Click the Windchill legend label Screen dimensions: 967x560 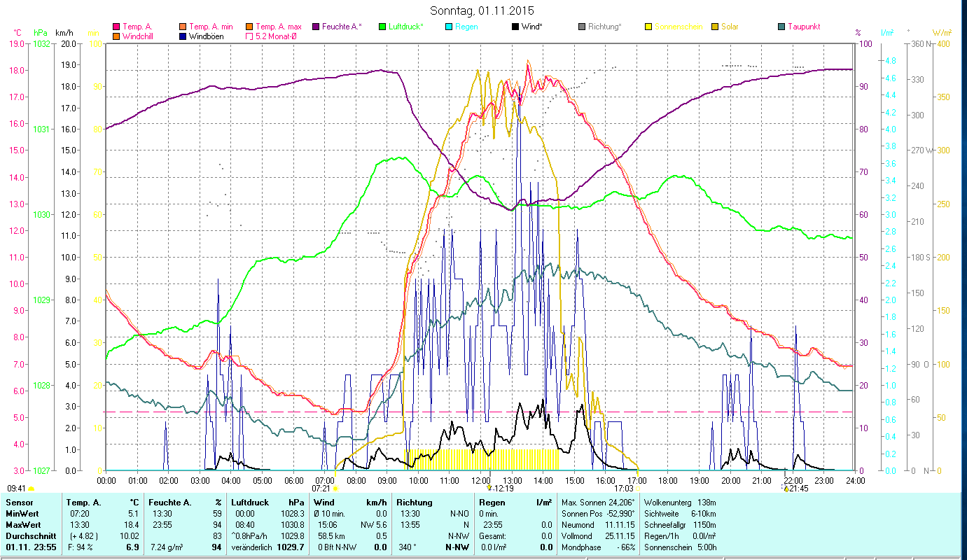[x=138, y=36]
